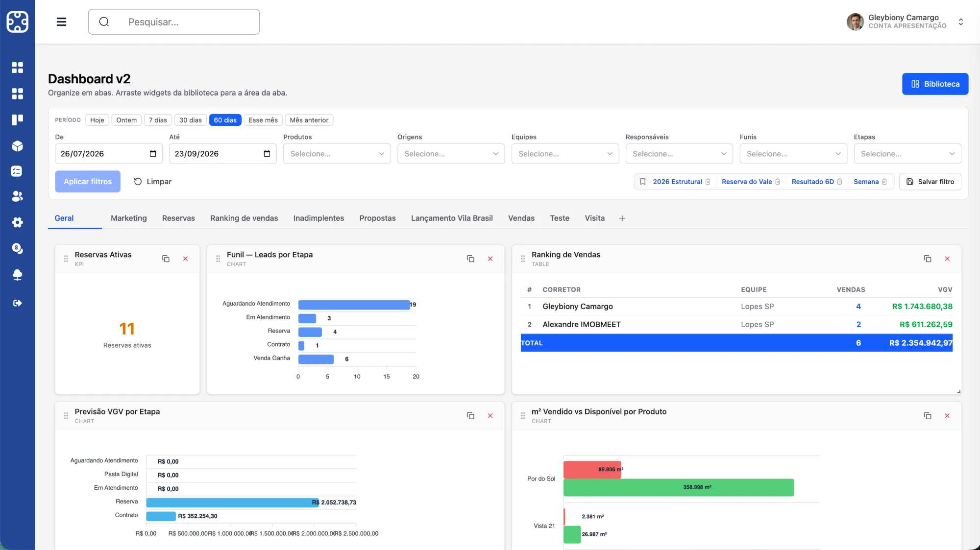Open the checklist tasks sidebar icon
Image resolution: width=980 pixels, height=550 pixels.
pos(17,171)
